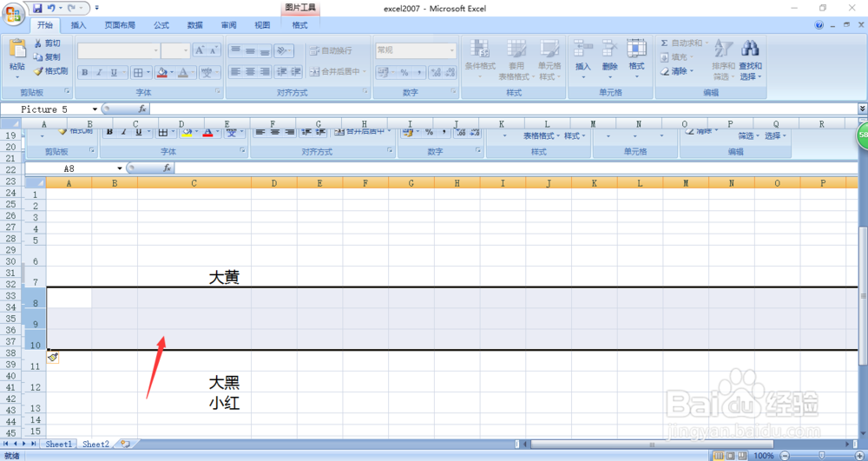Open the 格式 picture tools tab

coord(299,25)
